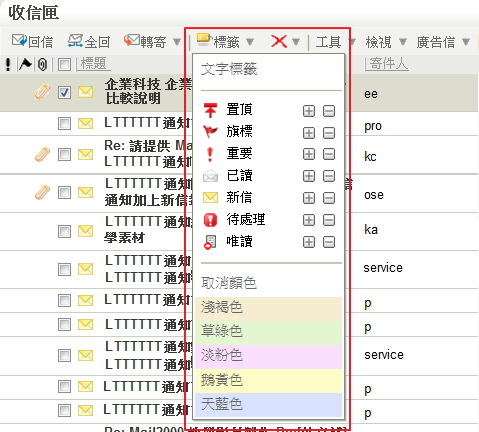Select 置頂 in the label menu
The image size is (479, 432).
(239, 109)
